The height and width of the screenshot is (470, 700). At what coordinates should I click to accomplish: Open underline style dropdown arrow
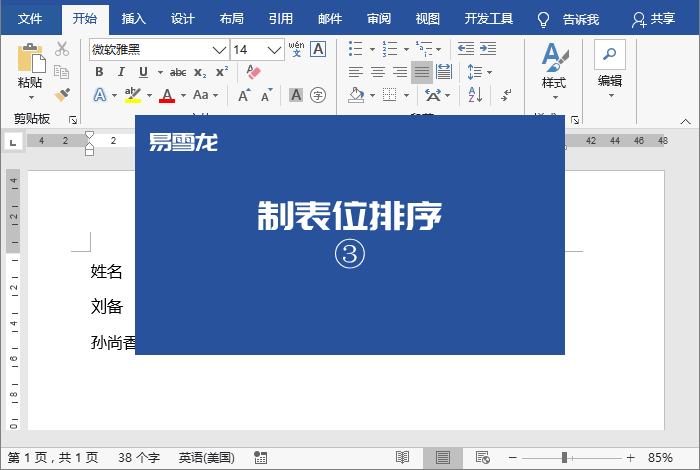[x=160, y=72]
